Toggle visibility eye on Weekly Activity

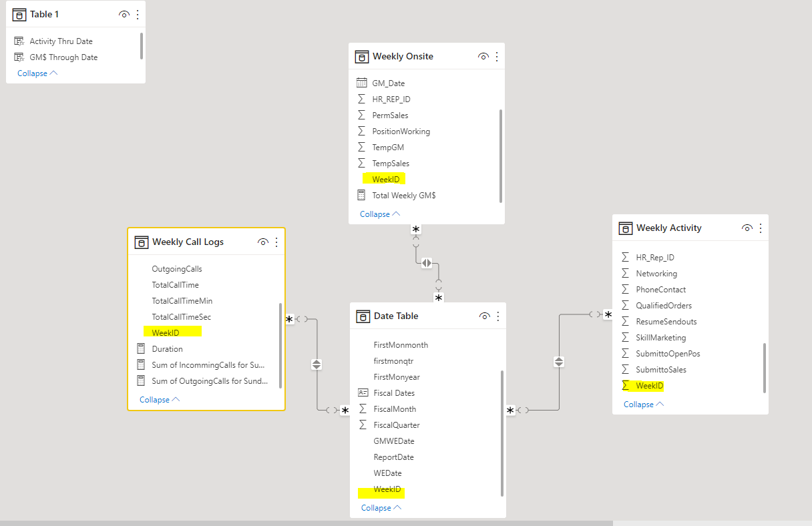[x=747, y=228]
